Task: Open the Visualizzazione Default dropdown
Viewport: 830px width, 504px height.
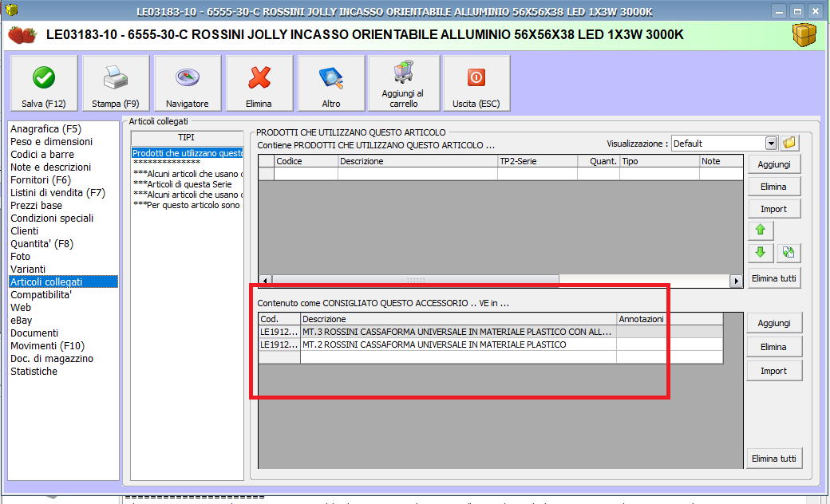Action: (771, 144)
